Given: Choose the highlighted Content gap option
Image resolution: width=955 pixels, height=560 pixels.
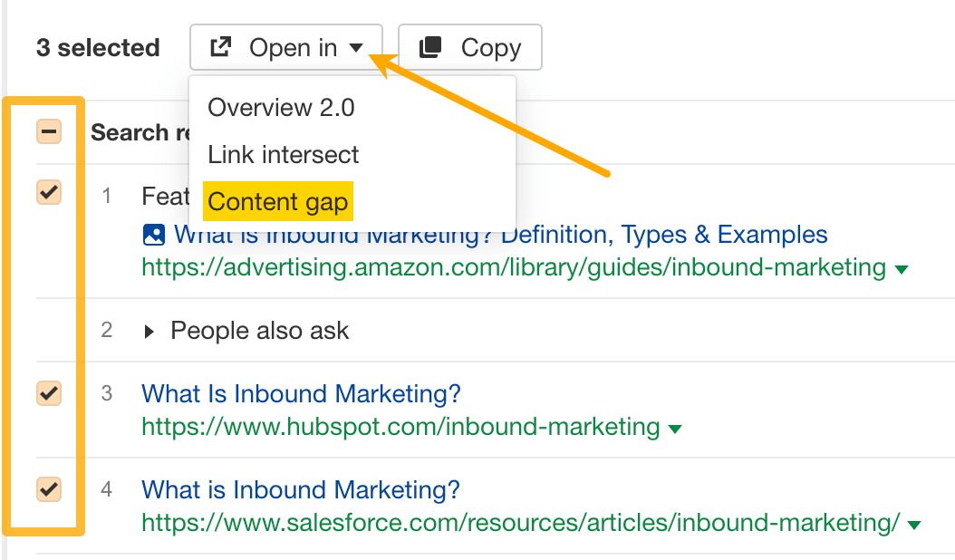Looking at the screenshot, I should pyautogui.click(x=277, y=201).
